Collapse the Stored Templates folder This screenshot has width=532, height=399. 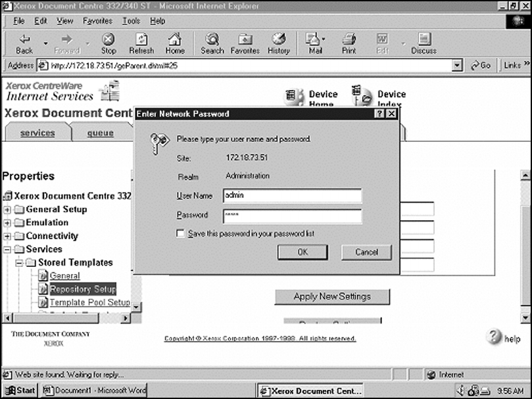click(19, 263)
